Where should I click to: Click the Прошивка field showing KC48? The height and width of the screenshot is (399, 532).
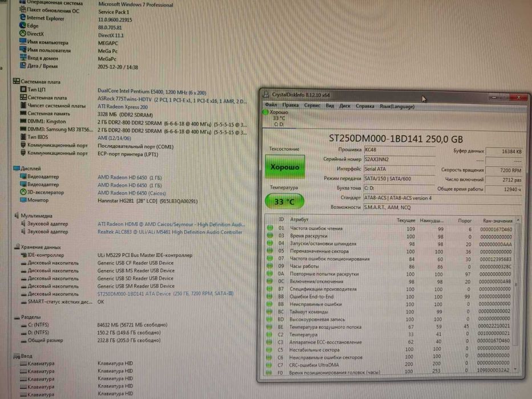point(399,149)
